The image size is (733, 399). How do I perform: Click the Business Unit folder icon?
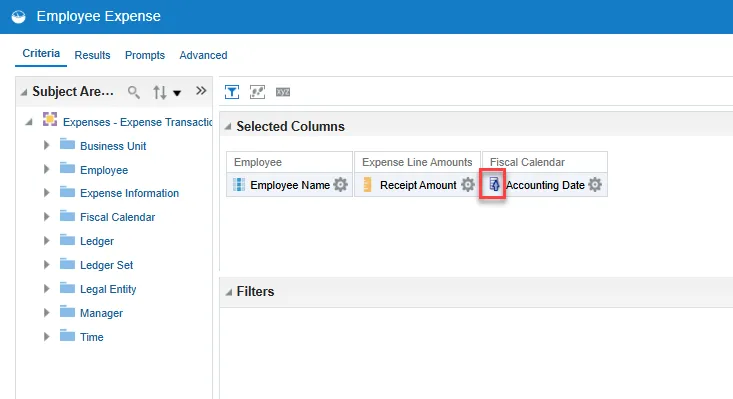(x=67, y=144)
